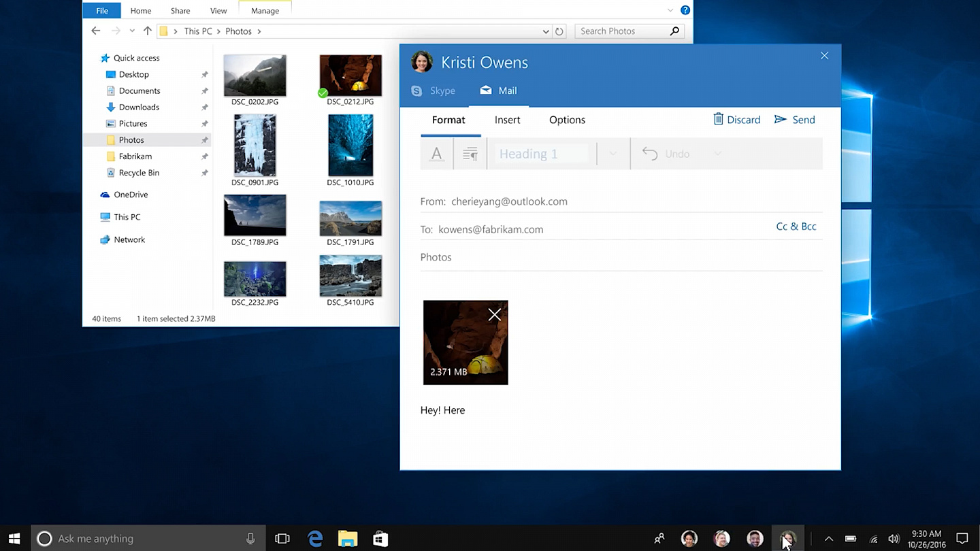Click the search magnifier icon in Explorer

[674, 31]
